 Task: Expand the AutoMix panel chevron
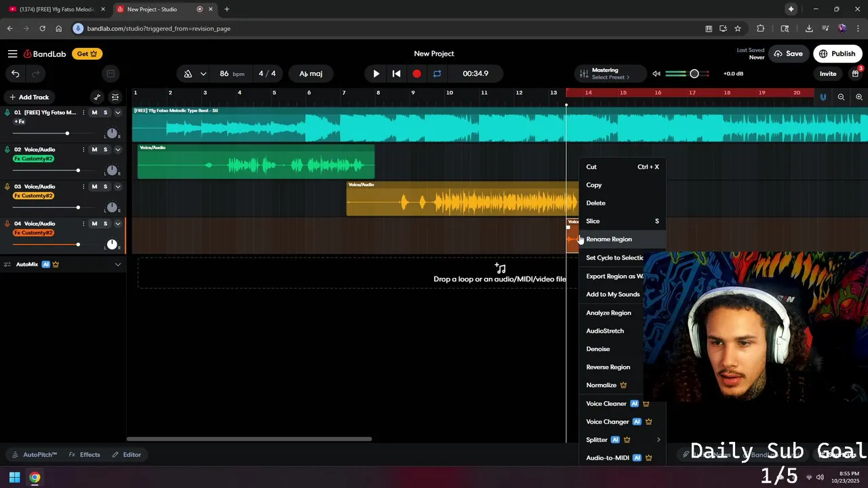[x=117, y=264]
